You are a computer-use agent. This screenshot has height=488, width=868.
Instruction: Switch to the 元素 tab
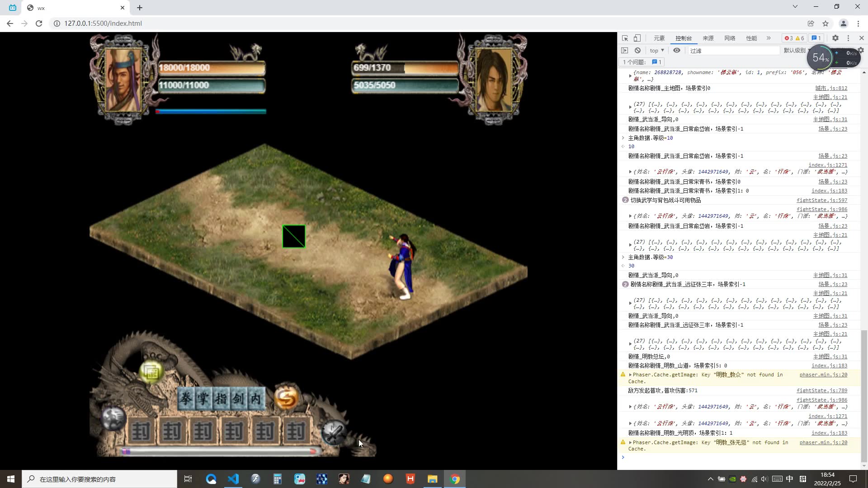coord(659,38)
